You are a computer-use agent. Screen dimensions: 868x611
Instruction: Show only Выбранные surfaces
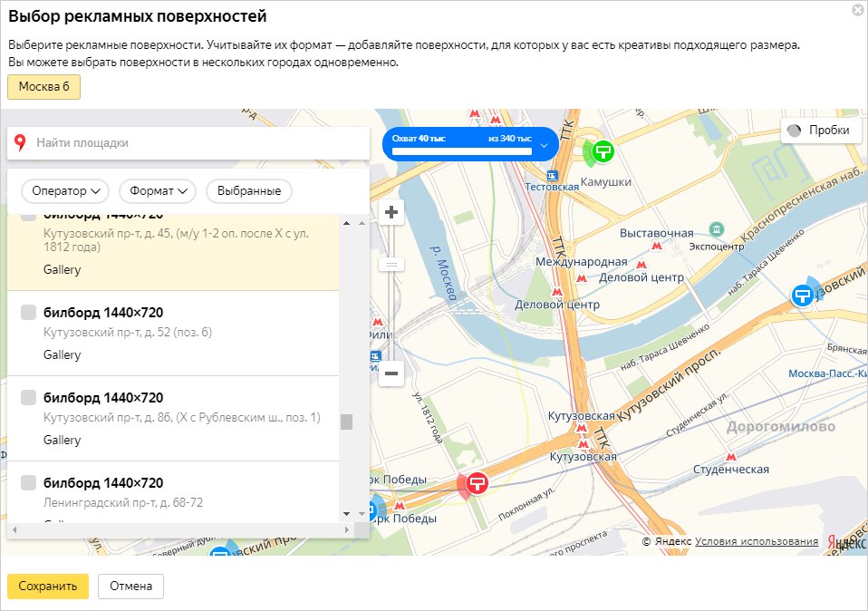pos(249,191)
